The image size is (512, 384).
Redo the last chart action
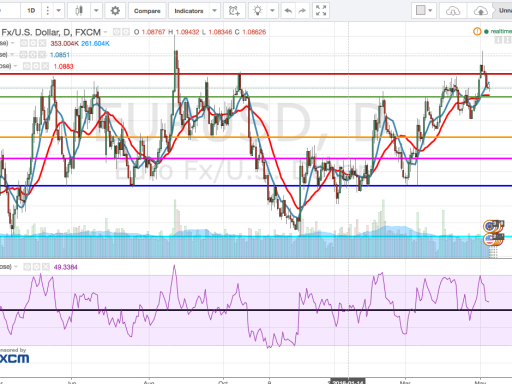coord(302,11)
